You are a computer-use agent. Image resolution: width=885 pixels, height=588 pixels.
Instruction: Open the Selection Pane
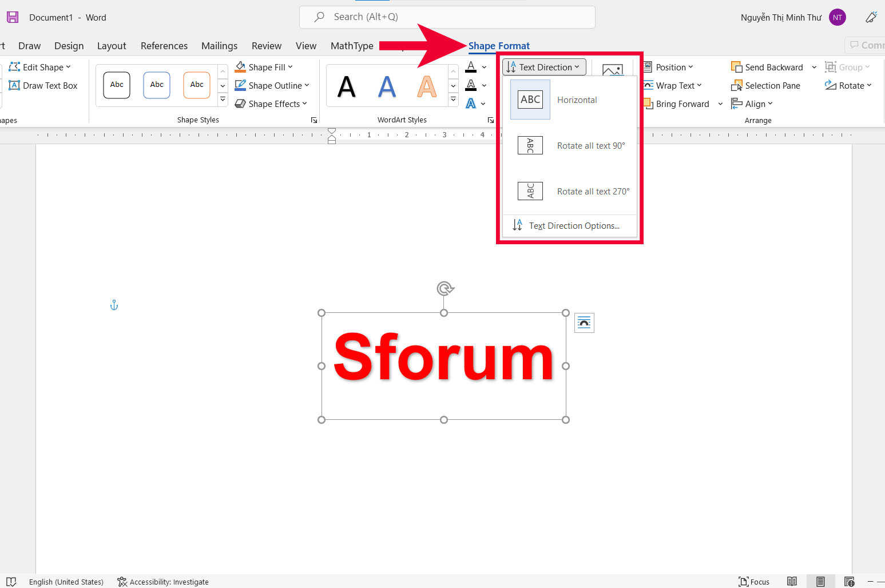(x=766, y=85)
